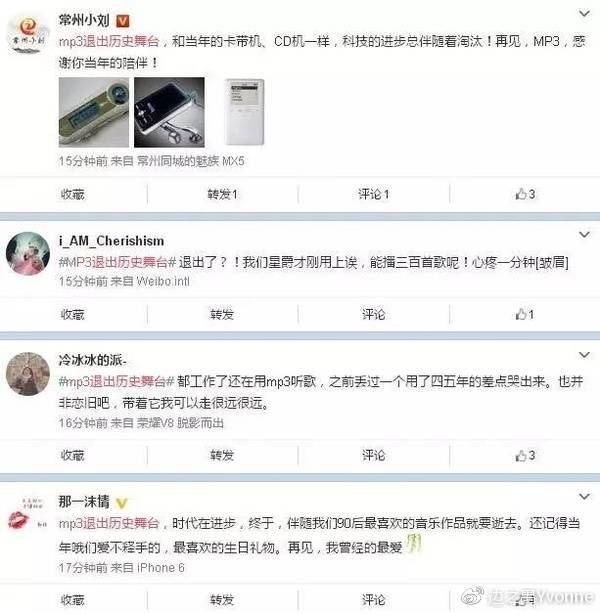
Task: Click the orange V verified badge by 常州小刘
Action: pyautogui.click(x=123, y=21)
